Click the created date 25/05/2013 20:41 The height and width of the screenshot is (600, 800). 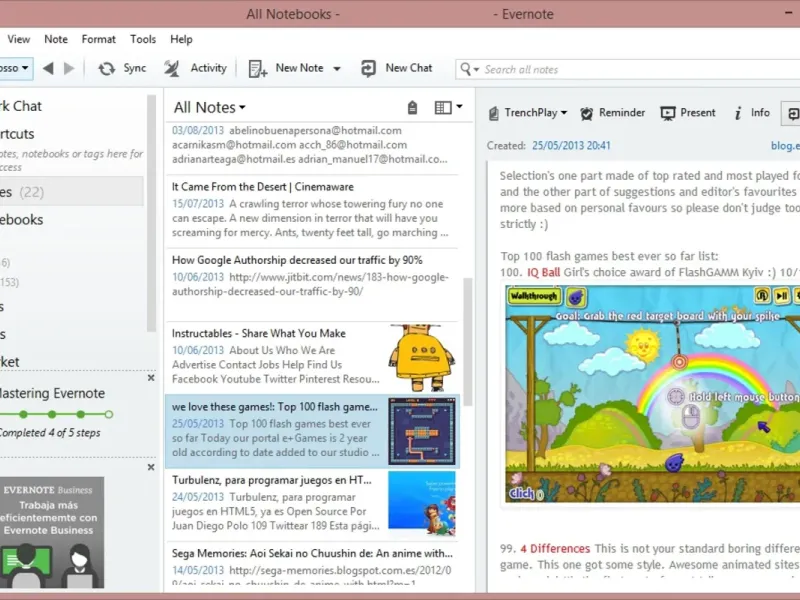(x=571, y=146)
